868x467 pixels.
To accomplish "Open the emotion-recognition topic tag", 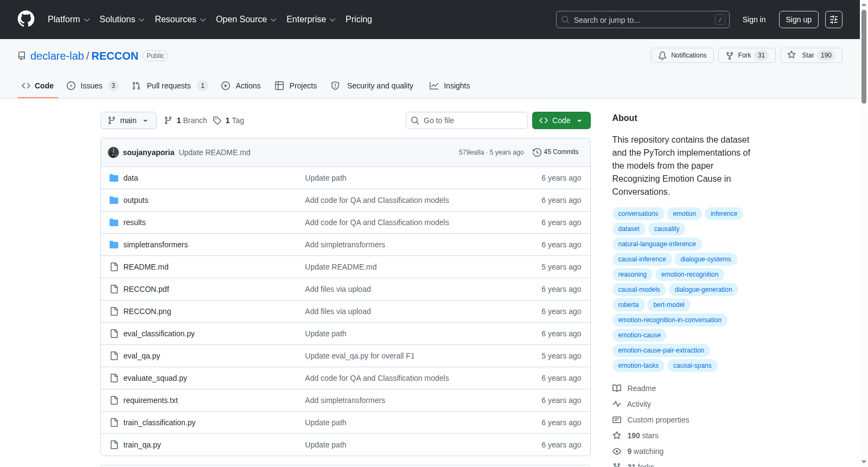I will pos(690,274).
